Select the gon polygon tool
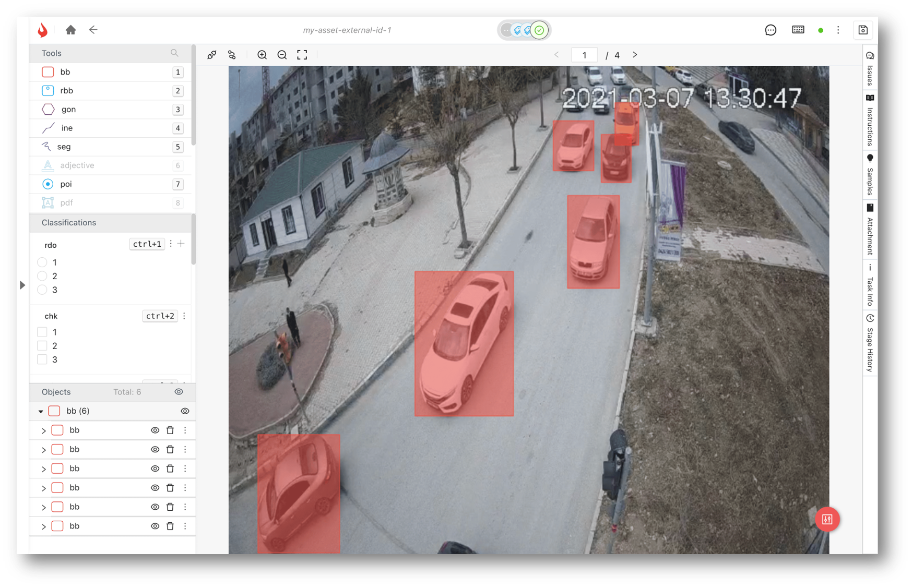Image resolution: width=912 pixels, height=588 pixels. (68, 109)
